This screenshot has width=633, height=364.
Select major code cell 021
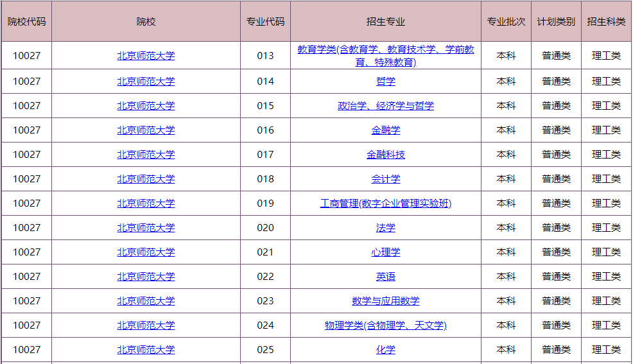[x=265, y=252]
